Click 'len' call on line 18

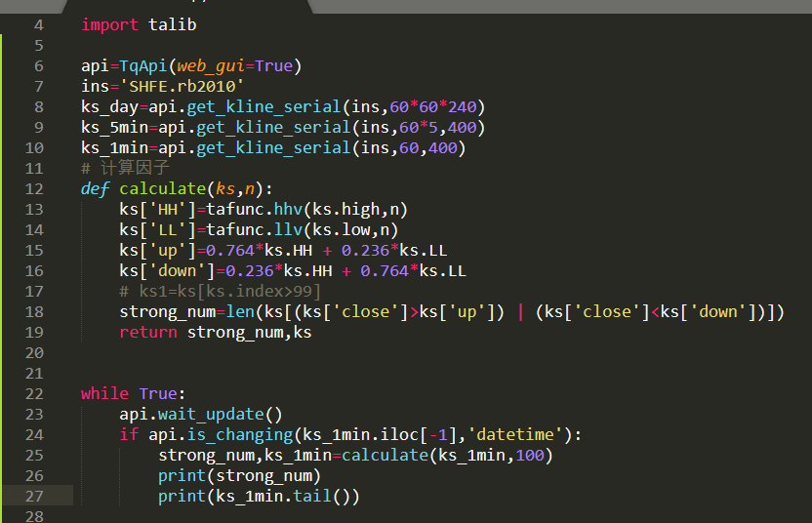click(x=240, y=311)
